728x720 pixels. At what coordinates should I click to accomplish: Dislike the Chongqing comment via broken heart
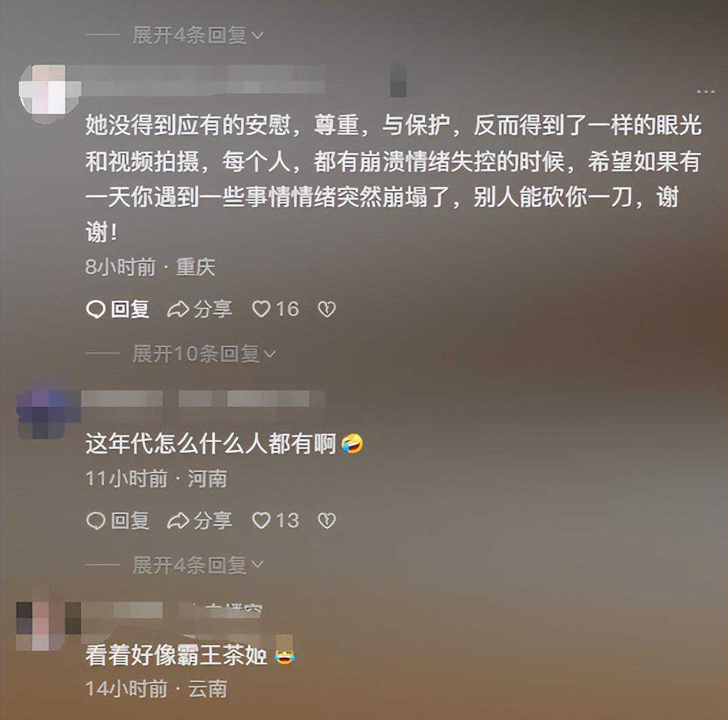pyautogui.click(x=327, y=309)
